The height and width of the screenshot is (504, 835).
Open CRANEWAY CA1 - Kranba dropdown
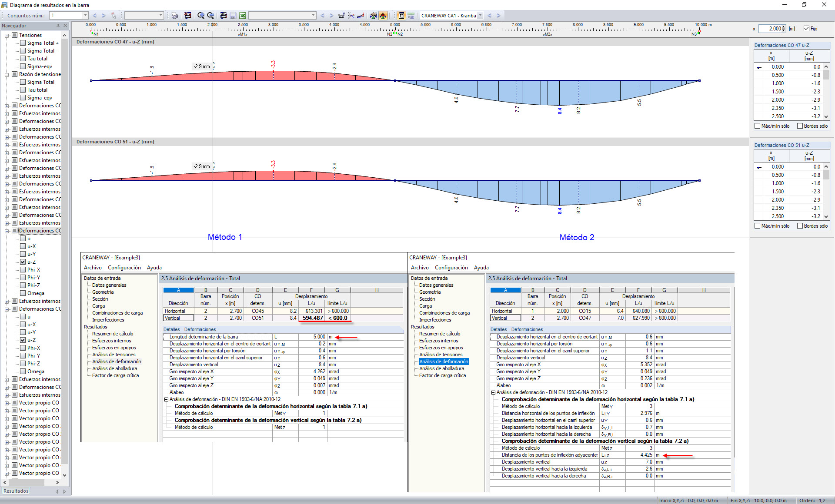click(x=480, y=16)
